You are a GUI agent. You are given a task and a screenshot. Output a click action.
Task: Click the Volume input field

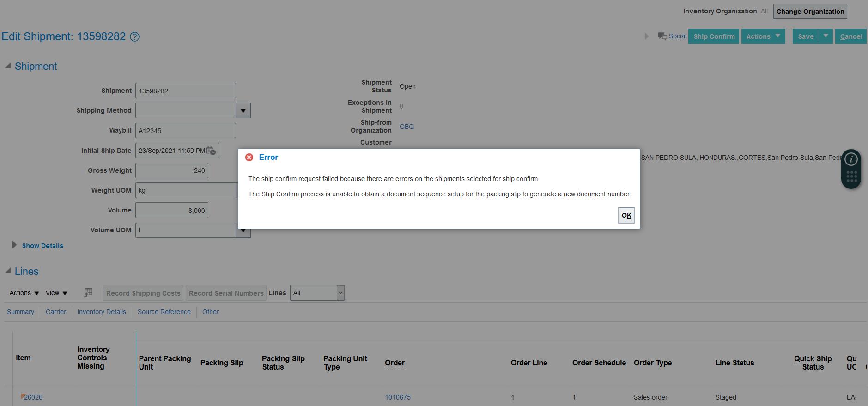pos(172,210)
